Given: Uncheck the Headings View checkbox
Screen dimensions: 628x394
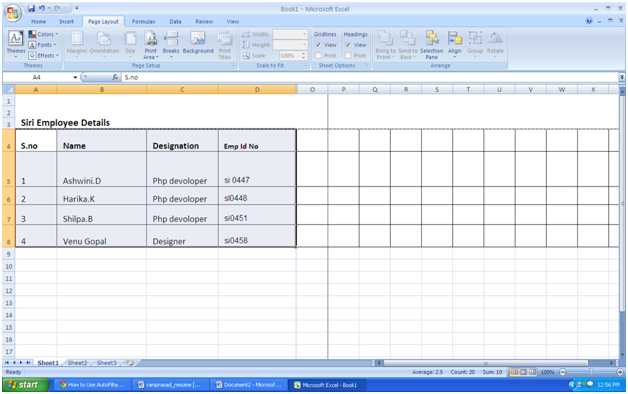Looking at the screenshot, I should pos(348,45).
